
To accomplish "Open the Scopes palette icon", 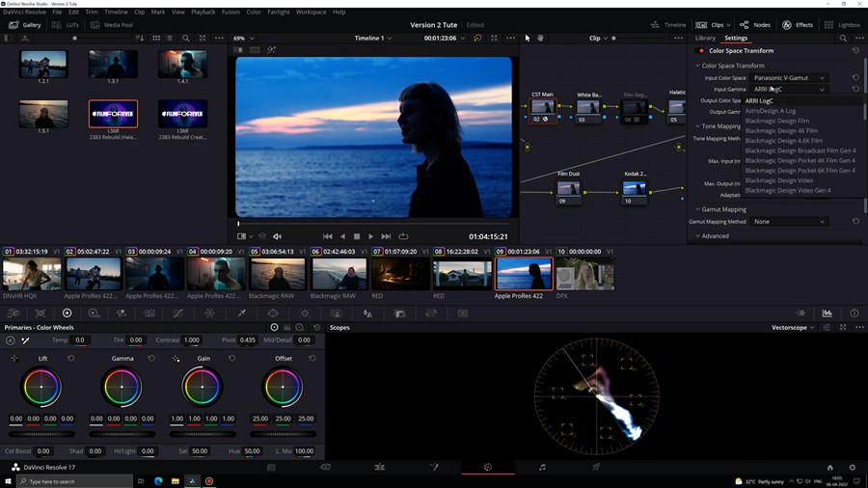I will 827,313.
